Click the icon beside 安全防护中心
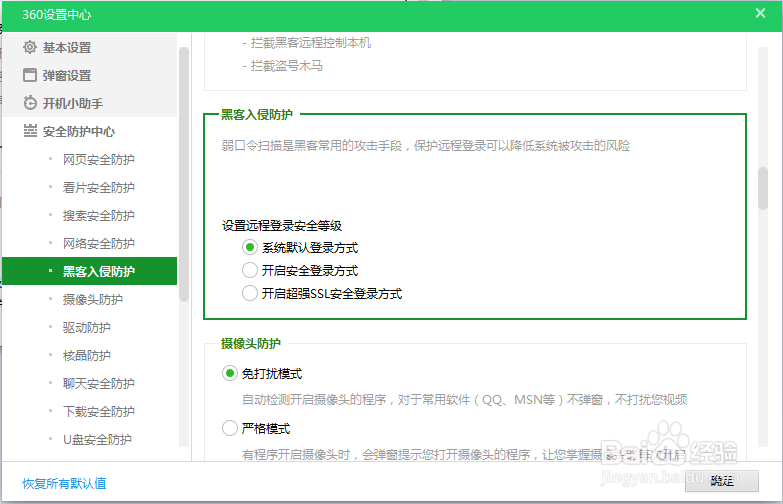This screenshot has height=504, width=783. (x=30, y=131)
